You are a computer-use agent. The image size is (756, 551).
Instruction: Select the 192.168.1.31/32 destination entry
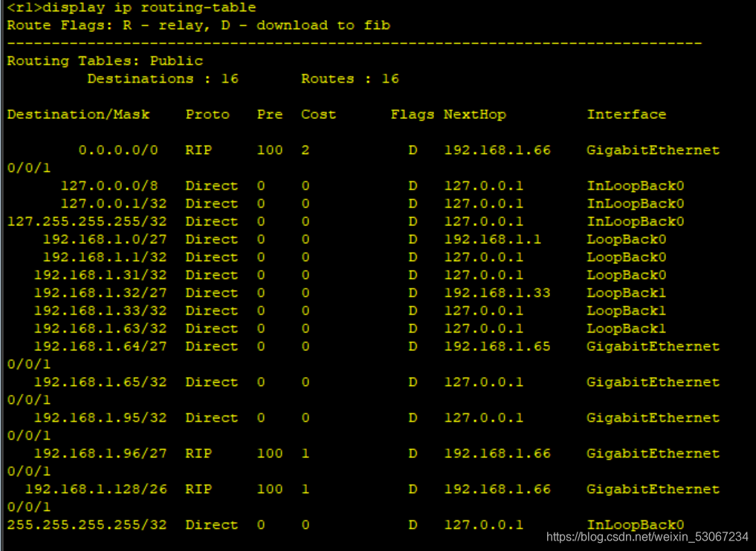(100, 275)
